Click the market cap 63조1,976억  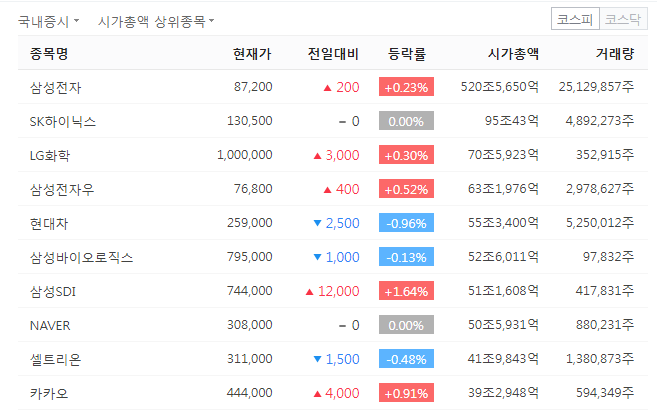503,189
